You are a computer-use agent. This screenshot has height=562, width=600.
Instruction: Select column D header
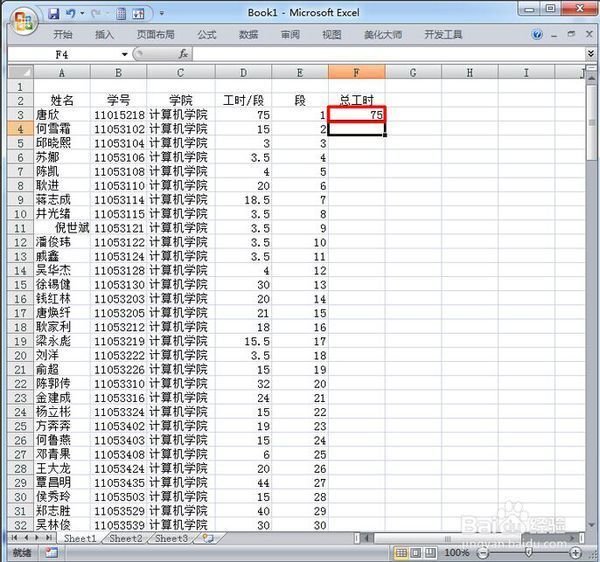pyautogui.click(x=243, y=72)
